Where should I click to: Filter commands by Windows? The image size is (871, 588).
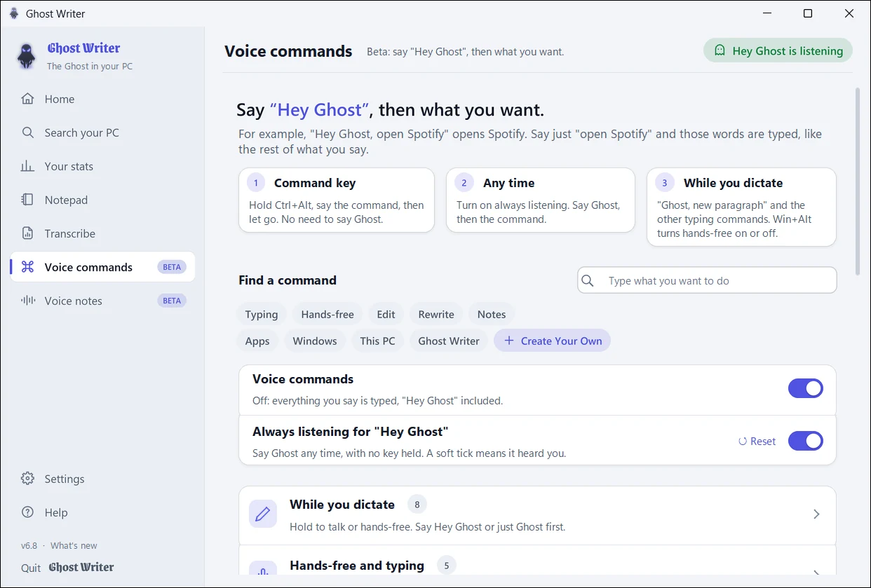click(x=315, y=341)
